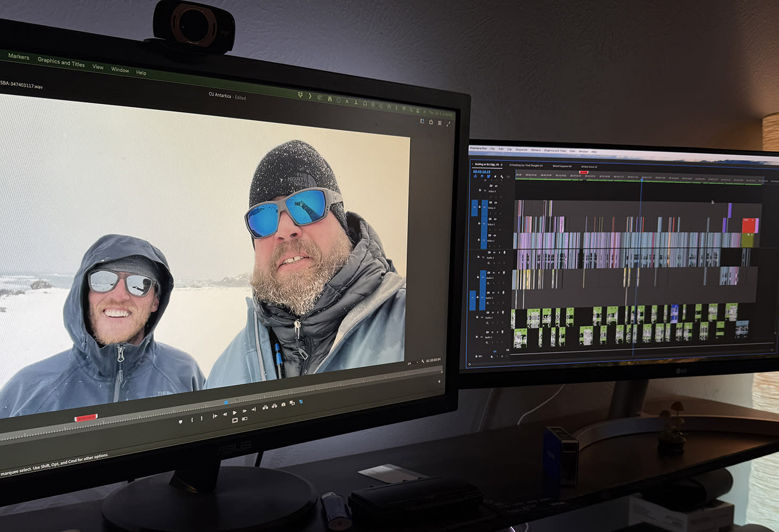
Task: Open Premiere Pro menu on the right monitor
Action: pyautogui.click(x=478, y=148)
